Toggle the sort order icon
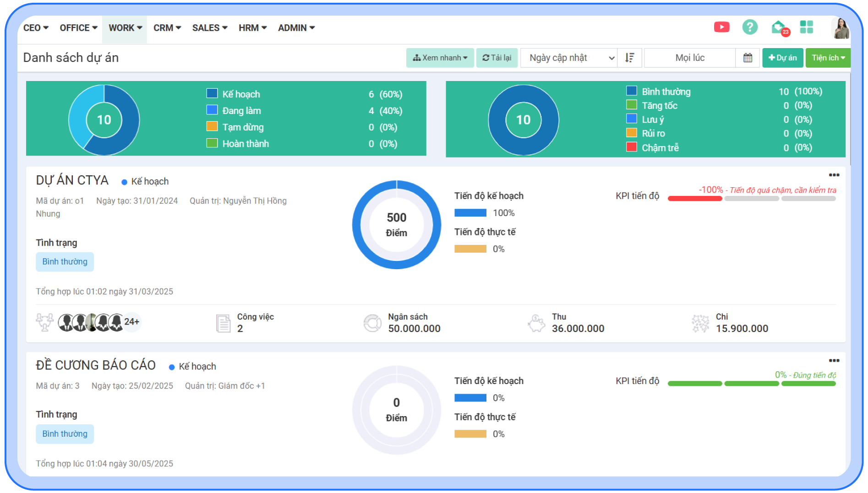 pos(630,58)
